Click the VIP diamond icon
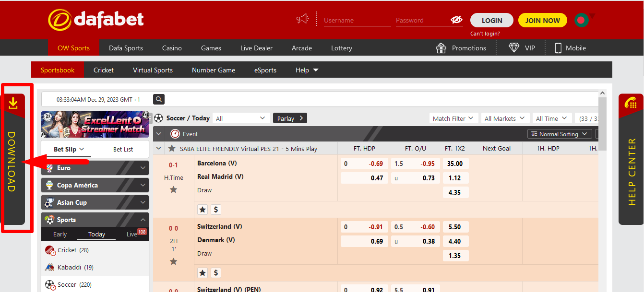The height and width of the screenshot is (293, 644). 514,48
